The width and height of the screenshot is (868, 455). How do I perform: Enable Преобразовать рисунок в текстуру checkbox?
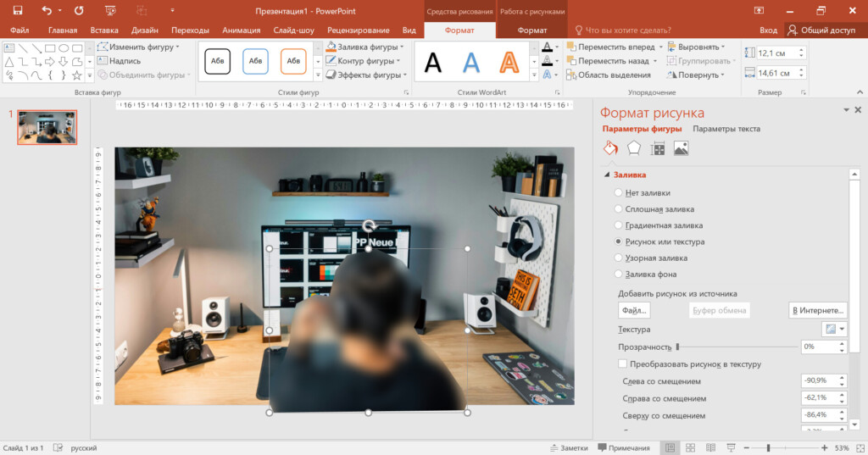point(623,364)
